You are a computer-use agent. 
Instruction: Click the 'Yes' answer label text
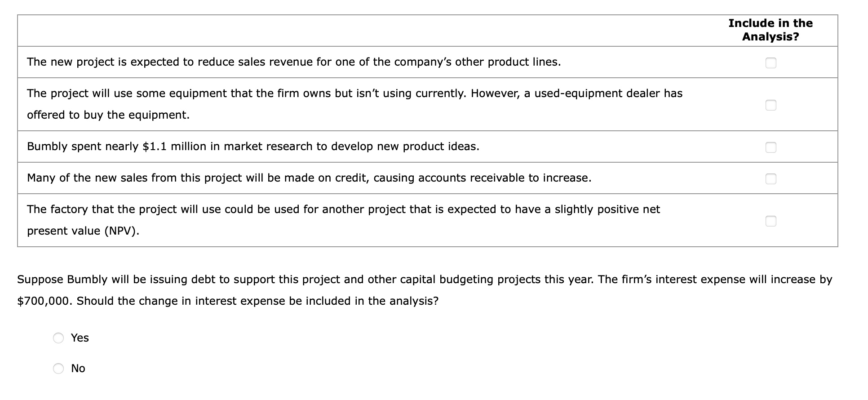click(80, 338)
